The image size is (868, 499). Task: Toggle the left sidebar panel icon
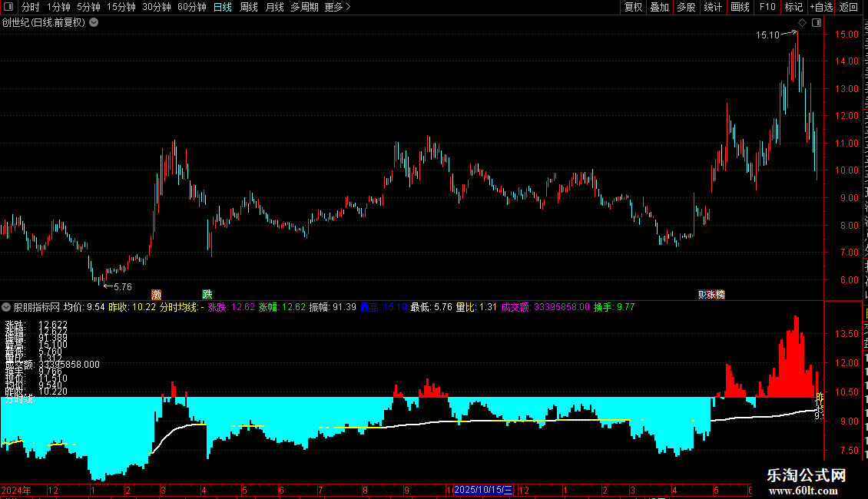pos(8,7)
